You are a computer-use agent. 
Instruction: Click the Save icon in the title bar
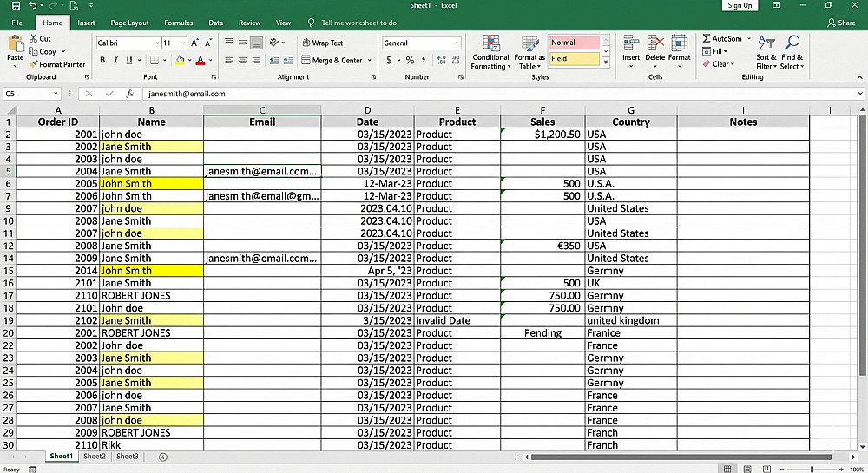(x=16, y=5)
